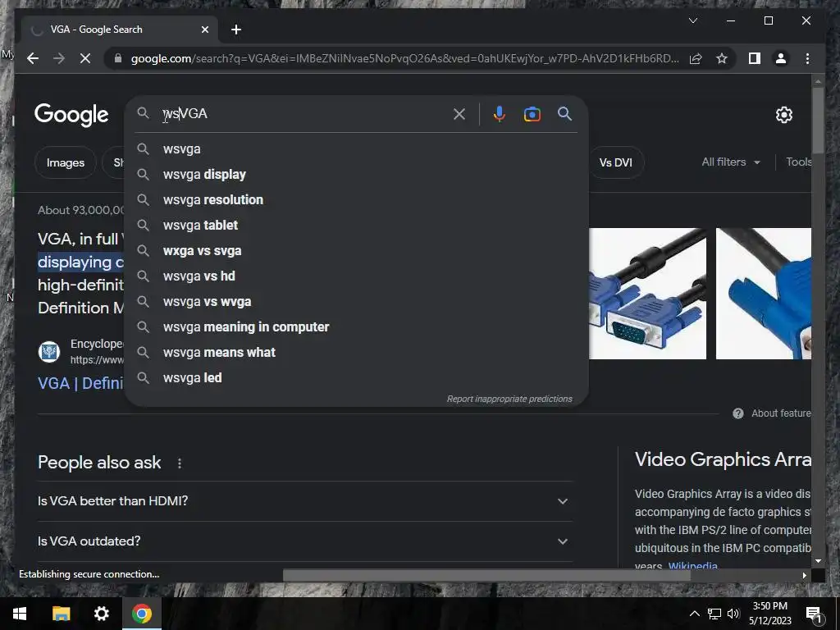Screen dimensions: 840x630
Task: Choose the 'wsvga means what' suggestion
Action: point(356,353)
